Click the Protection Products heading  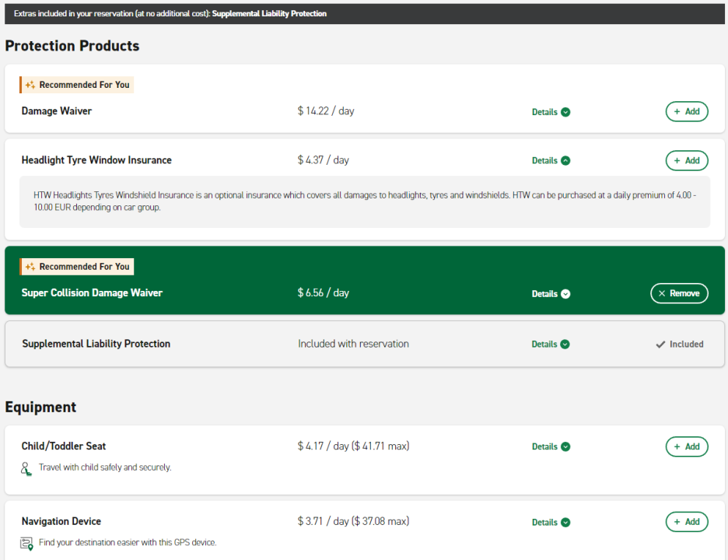pos(72,46)
